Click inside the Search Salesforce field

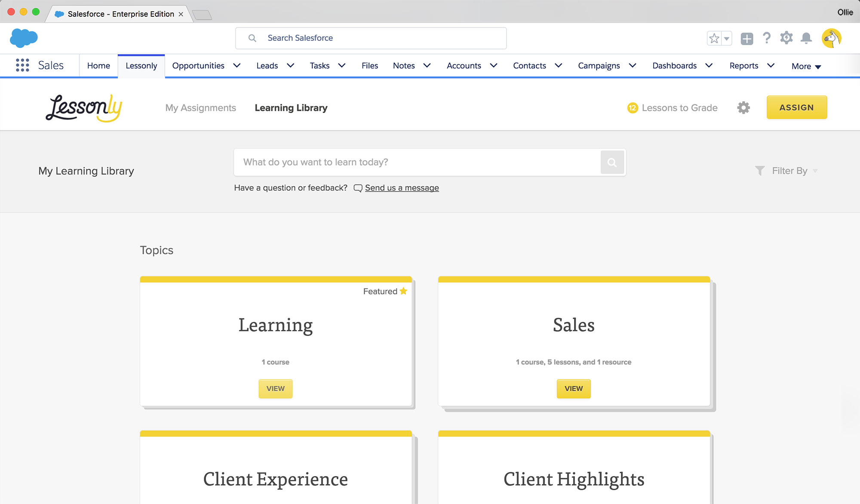pos(371,38)
